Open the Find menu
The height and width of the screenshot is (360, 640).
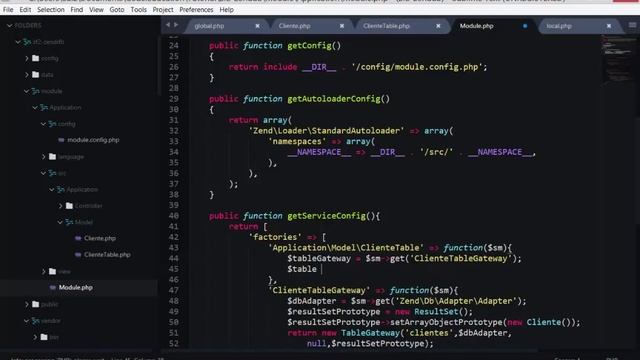click(x=76, y=9)
